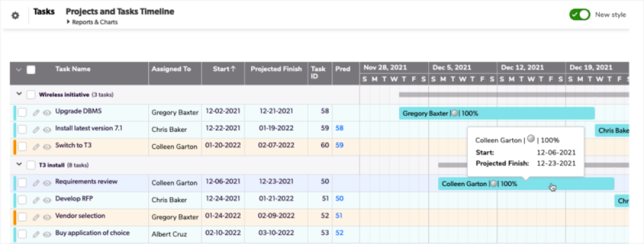Viewport: 644px width, 244px height.
Task: View Install latest version 7.1 via eye icon
Action: point(47,129)
